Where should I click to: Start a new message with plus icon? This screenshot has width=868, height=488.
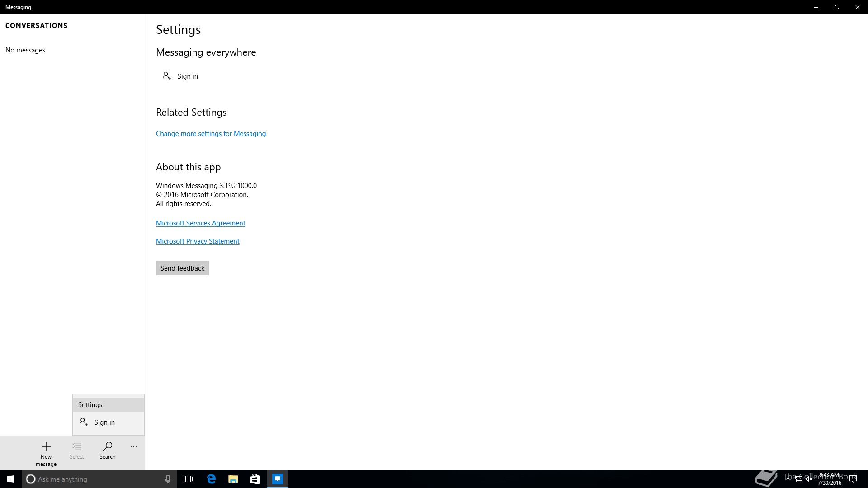click(x=46, y=453)
